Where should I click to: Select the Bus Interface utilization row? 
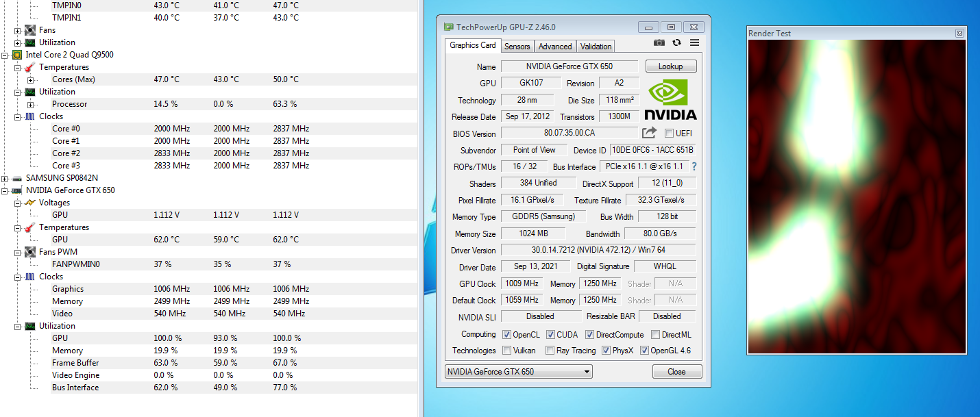coord(208,388)
